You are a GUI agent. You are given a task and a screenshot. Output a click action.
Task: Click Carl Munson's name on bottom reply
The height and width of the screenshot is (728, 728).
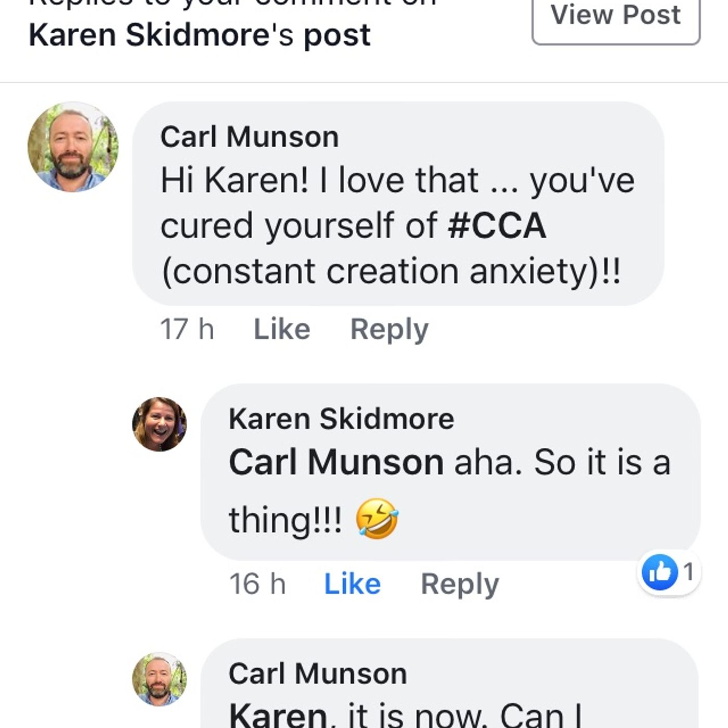317,674
